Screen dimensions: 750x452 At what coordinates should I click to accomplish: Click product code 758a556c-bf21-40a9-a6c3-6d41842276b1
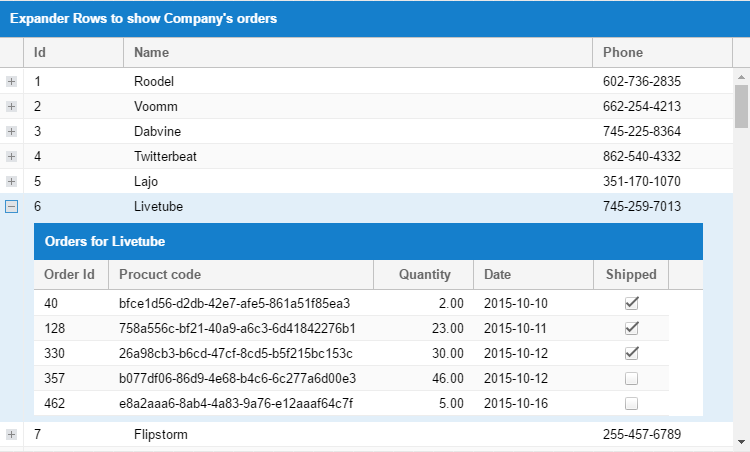coord(237,328)
